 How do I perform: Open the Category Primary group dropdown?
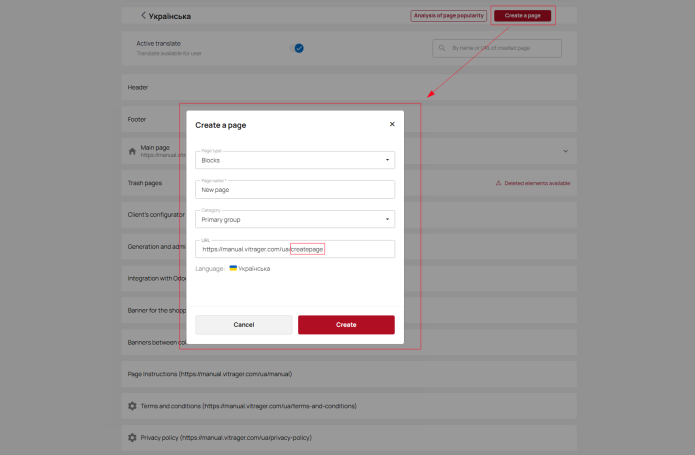click(x=295, y=219)
